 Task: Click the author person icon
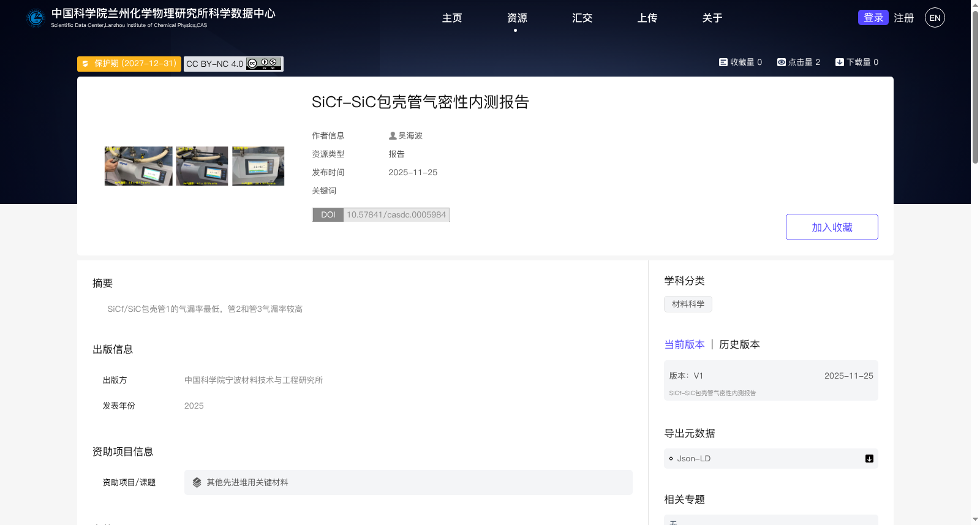pyautogui.click(x=393, y=135)
